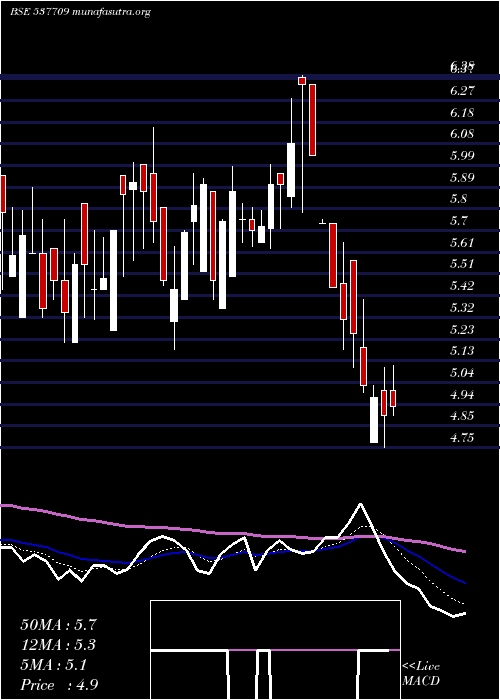Click the 5.04 price axis label
The image size is (500, 700).
(462, 372)
